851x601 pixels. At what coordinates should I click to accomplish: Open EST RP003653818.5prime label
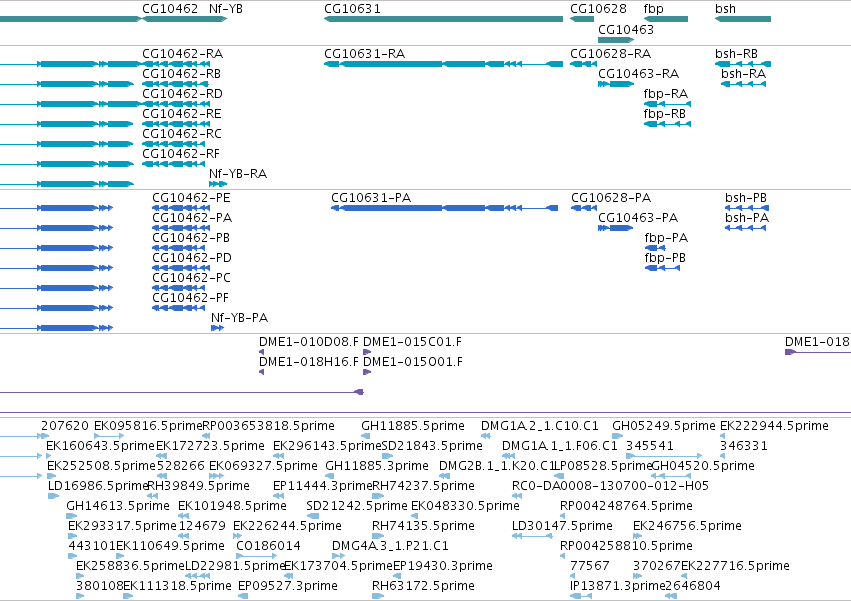pyautogui.click(x=269, y=426)
